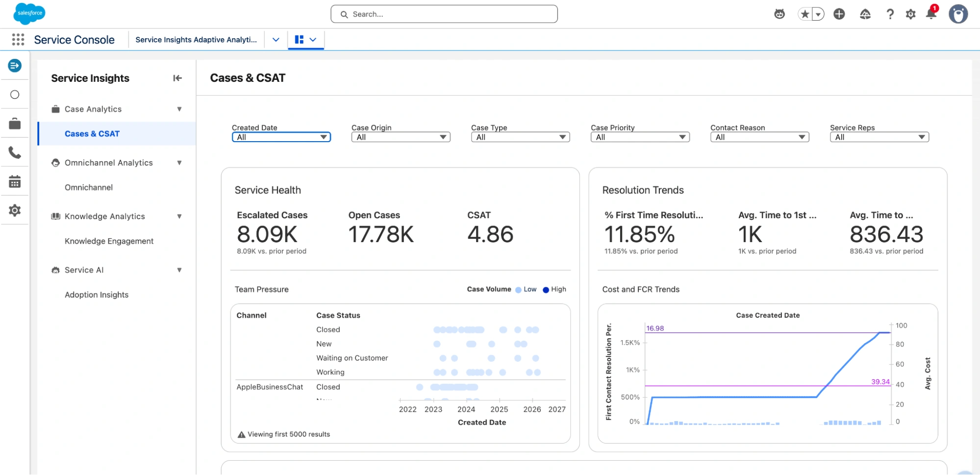
Task: Open the phone icon in left rail
Action: coord(15,153)
